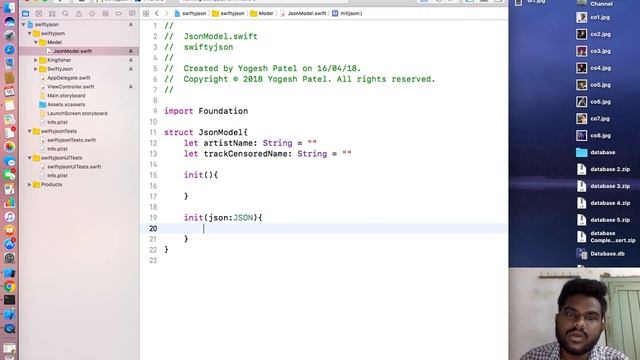Open the Symbol navigator
The height and width of the screenshot is (360, 640).
52,13
